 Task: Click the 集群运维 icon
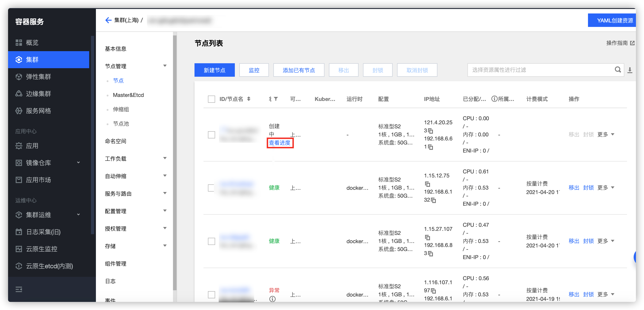tap(19, 215)
